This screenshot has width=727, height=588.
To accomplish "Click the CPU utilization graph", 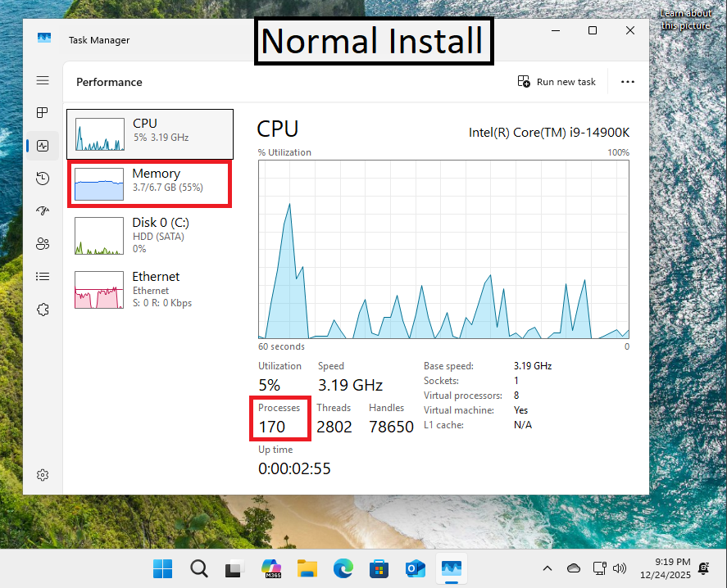I will [x=443, y=249].
